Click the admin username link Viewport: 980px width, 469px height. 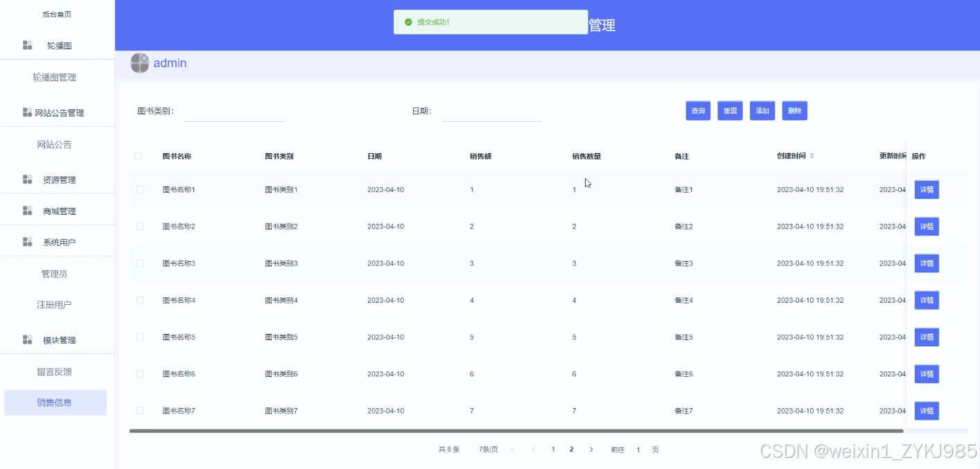point(170,63)
